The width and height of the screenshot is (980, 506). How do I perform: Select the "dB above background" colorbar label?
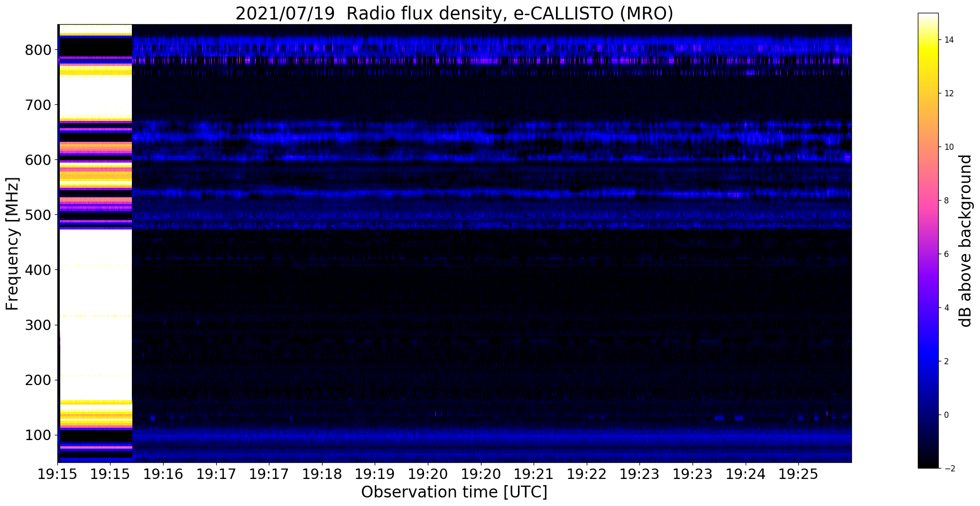click(x=965, y=241)
